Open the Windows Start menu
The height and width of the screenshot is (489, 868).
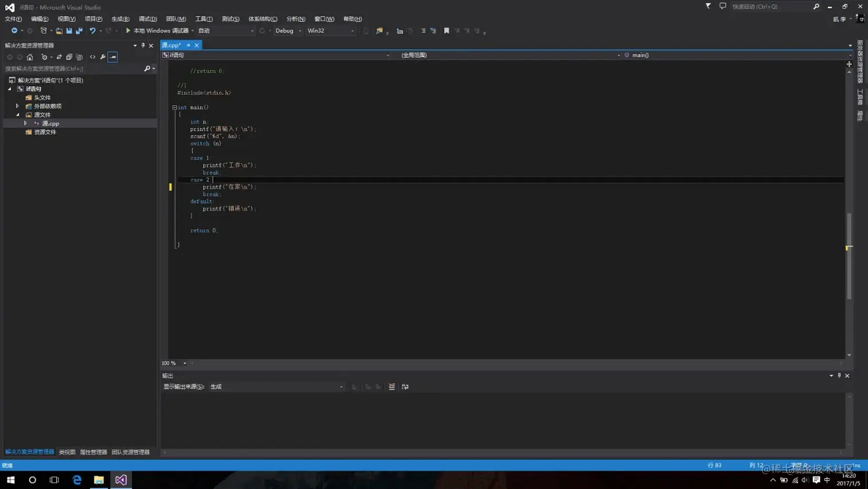[10, 480]
